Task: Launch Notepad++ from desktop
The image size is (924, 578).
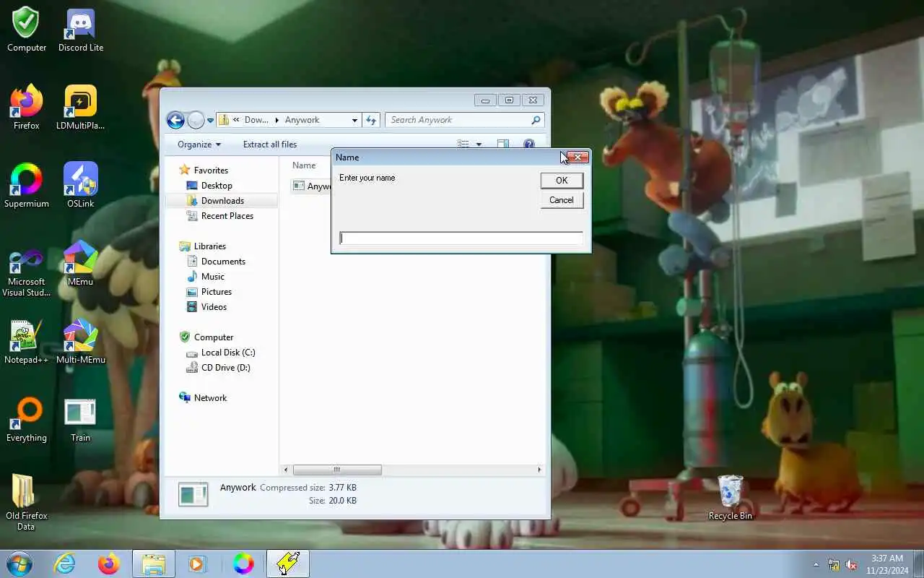Action: pyautogui.click(x=27, y=342)
